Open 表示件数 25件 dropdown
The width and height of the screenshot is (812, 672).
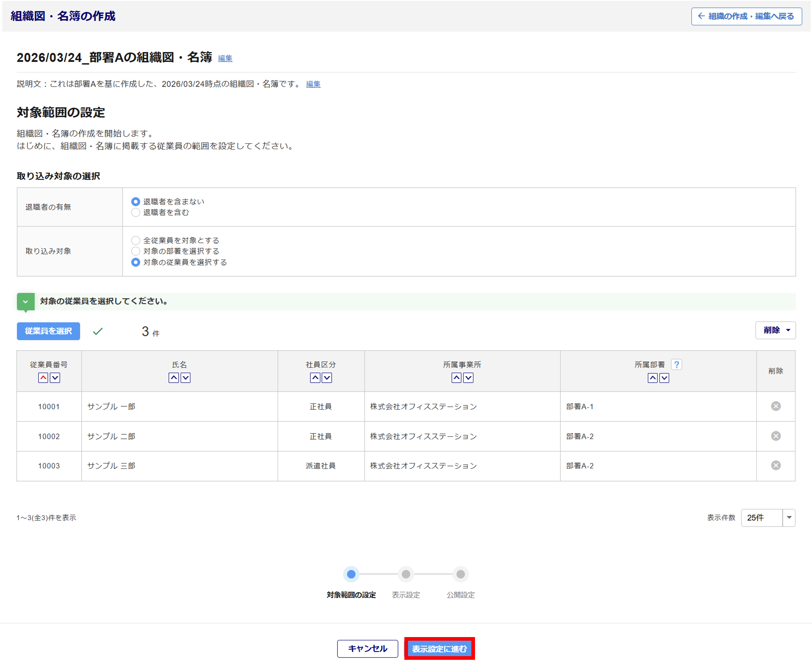click(767, 517)
